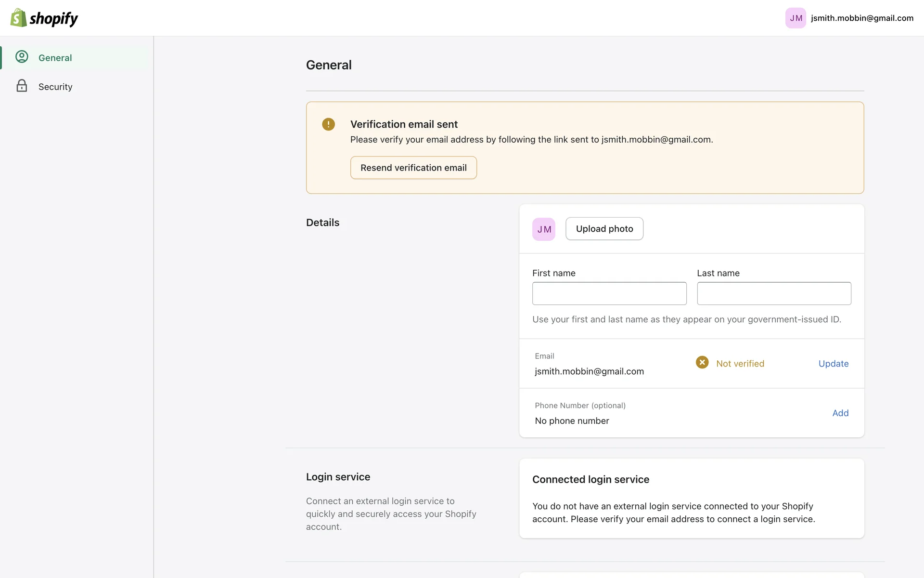Open the Security sidebar menu item

pyautogui.click(x=55, y=87)
